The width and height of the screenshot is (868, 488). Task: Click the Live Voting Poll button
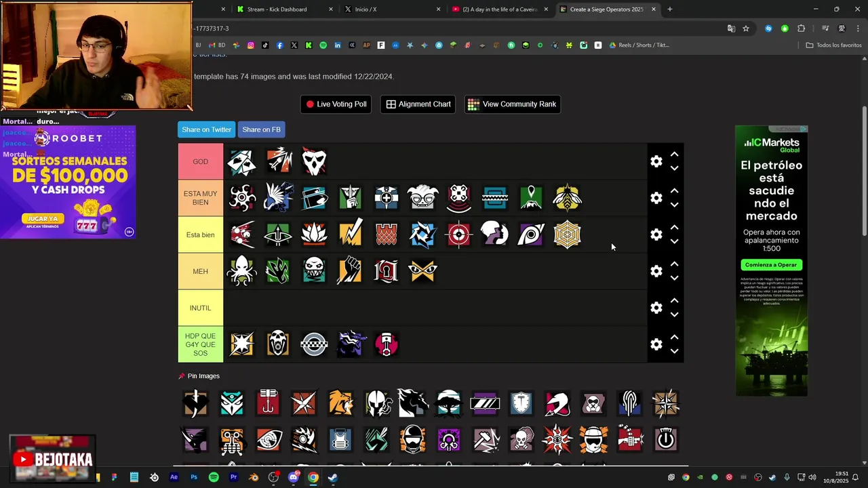(x=336, y=104)
